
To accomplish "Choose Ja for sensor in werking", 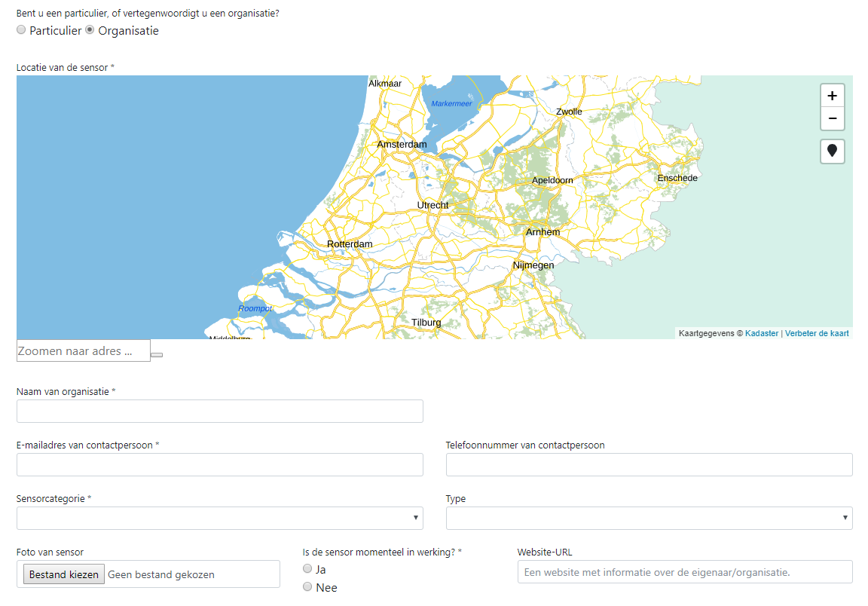I will coord(307,569).
